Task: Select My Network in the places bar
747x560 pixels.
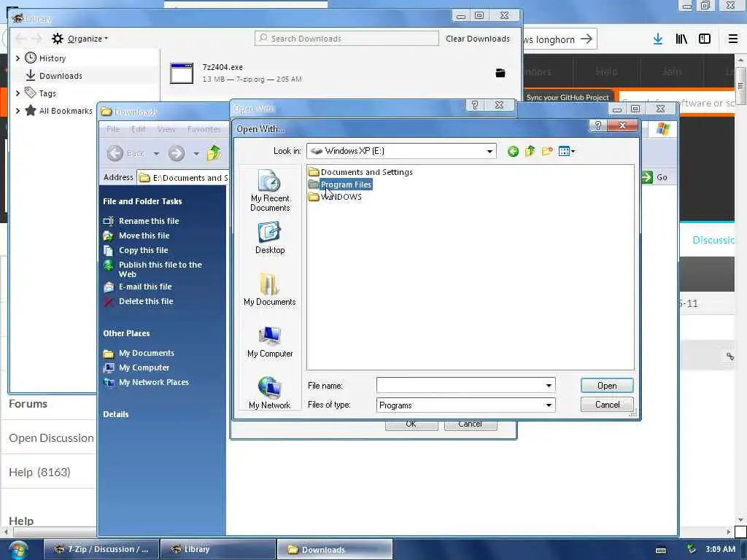Action: [x=270, y=393]
